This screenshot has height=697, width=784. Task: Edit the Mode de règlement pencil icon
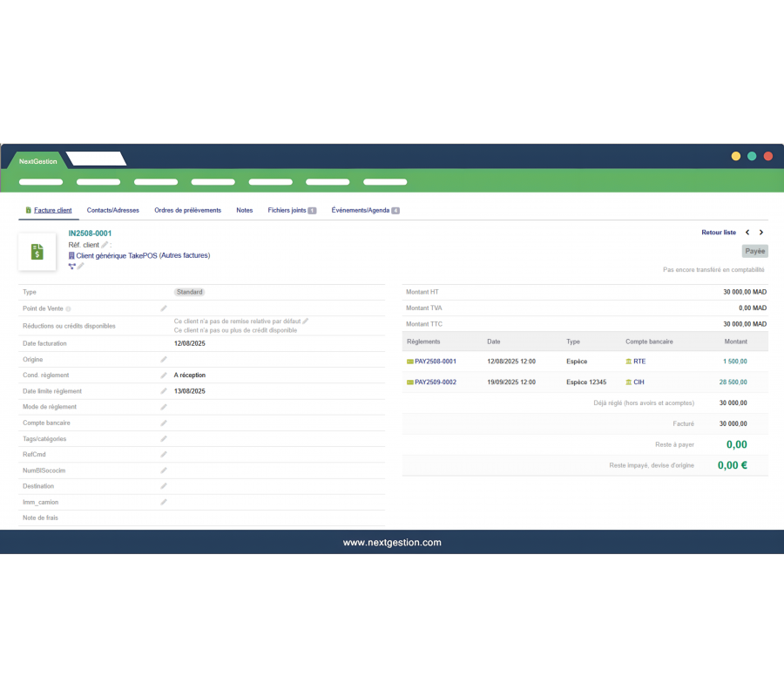coord(164,407)
